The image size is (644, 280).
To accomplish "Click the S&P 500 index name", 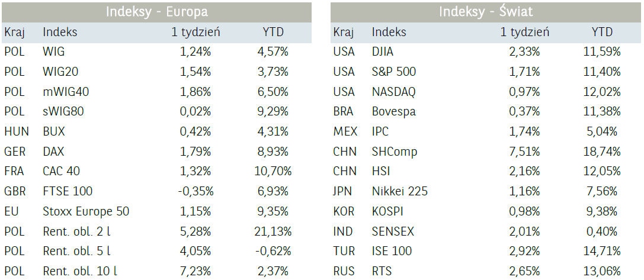I will [x=393, y=72].
